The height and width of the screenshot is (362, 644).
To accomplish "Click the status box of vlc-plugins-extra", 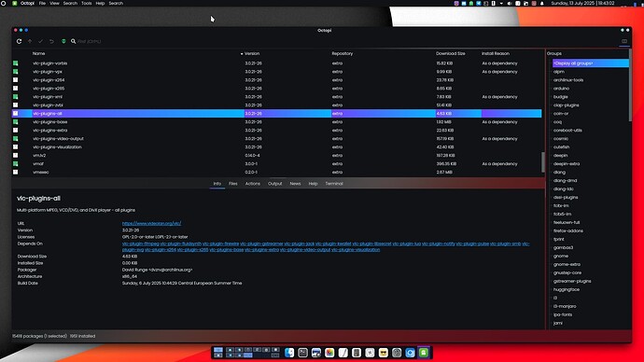I will coord(15,130).
